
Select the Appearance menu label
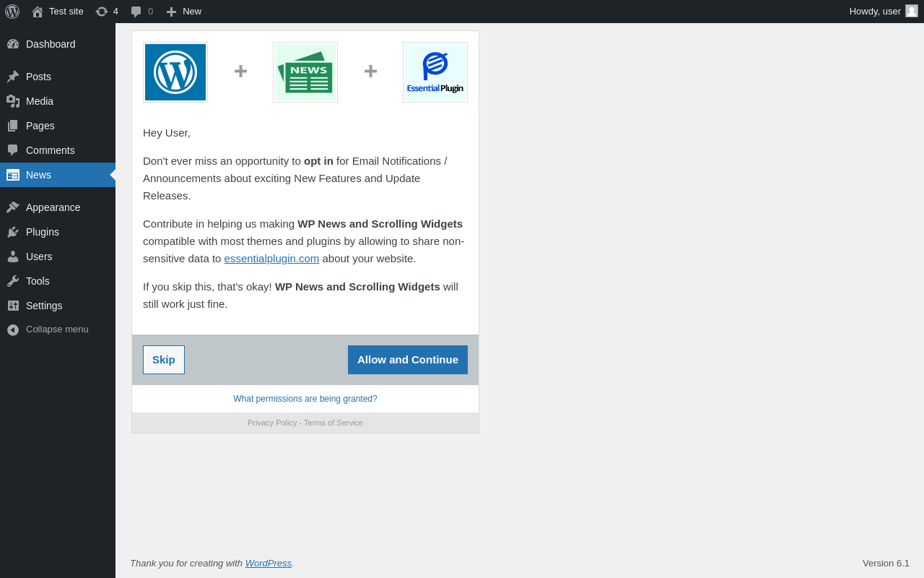tap(53, 207)
